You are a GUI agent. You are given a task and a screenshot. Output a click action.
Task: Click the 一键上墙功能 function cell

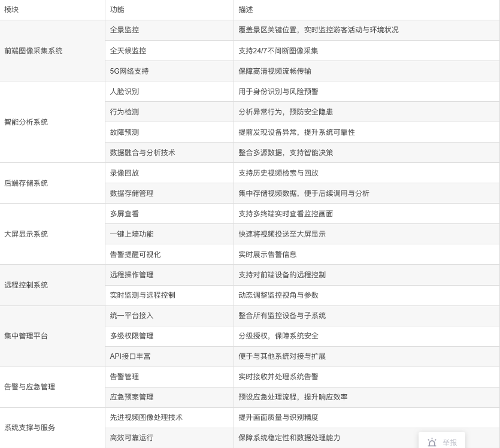click(x=132, y=234)
